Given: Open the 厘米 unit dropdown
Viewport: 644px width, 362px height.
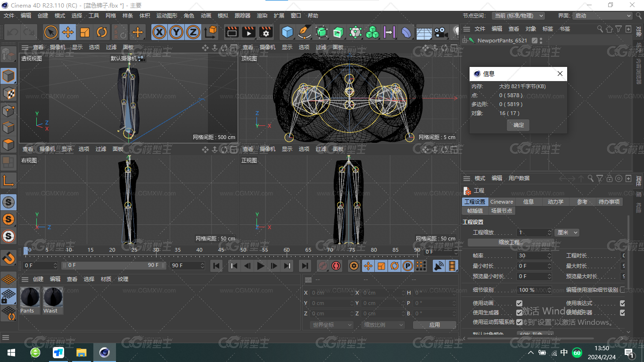Looking at the screenshot, I should pyautogui.click(x=567, y=232).
